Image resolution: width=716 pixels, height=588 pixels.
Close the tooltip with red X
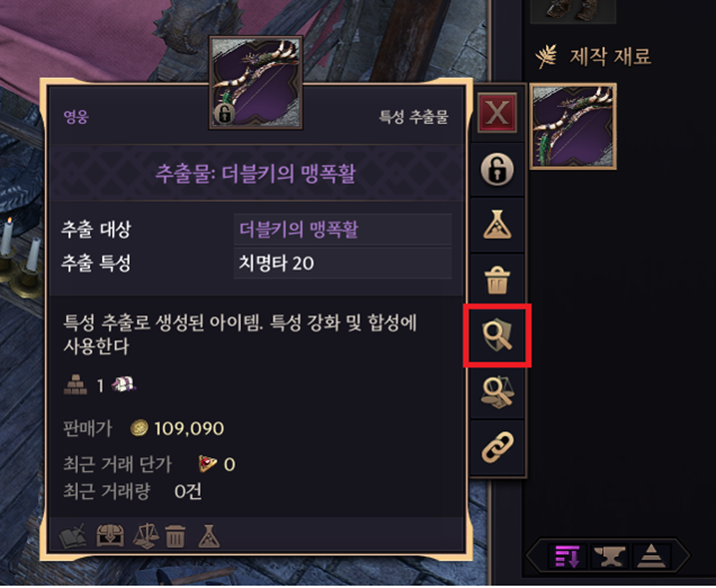tap(497, 112)
